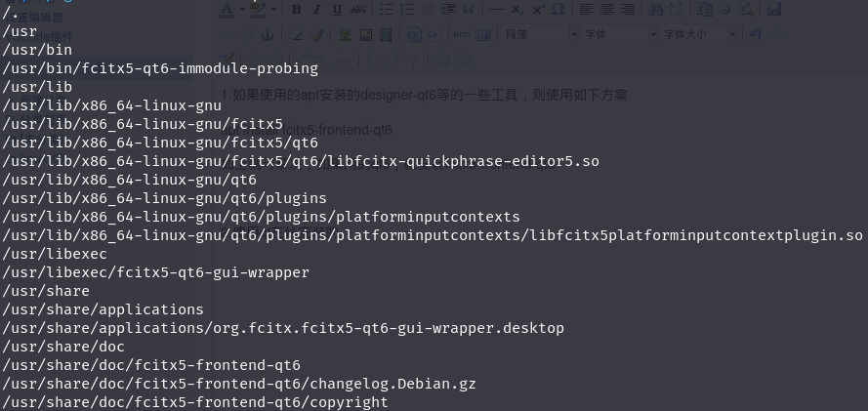The width and height of the screenshot is (868, 411).
Task: Toggle italic formatting in the editor toolbar
Action: click(x=316, y=10)
